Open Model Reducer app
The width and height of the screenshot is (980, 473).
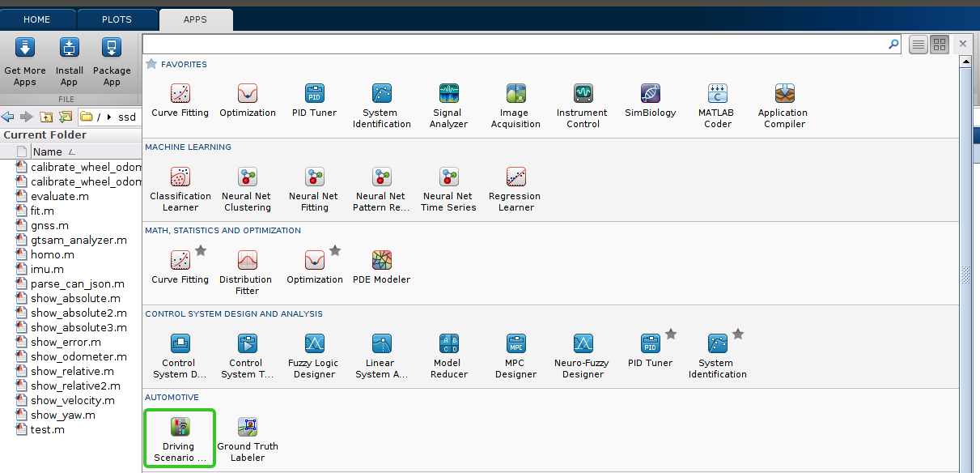448,356
